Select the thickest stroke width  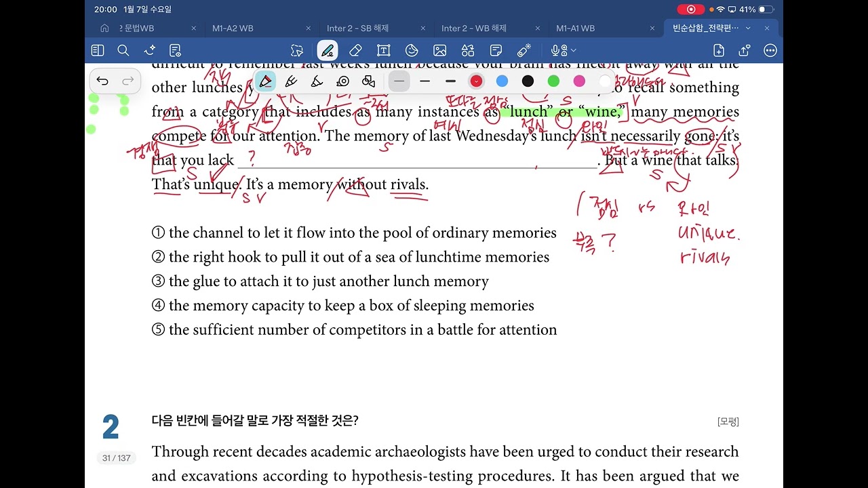pyautogui.click(x=450, y=81)
